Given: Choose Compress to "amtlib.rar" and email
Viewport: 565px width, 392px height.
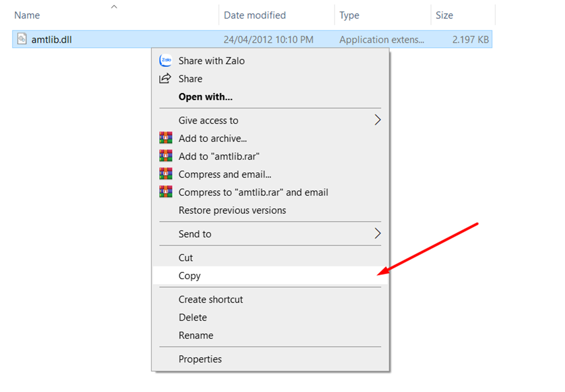Looking at the screenshot, I should pos(270,192).
